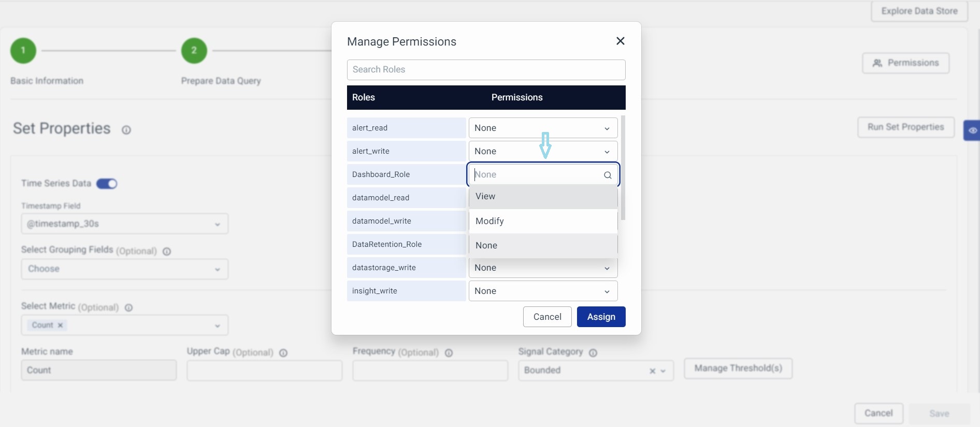Open the alert_write permissions dropdown
Viewport: 980px width, 427px height.
[x=543, y=151]
